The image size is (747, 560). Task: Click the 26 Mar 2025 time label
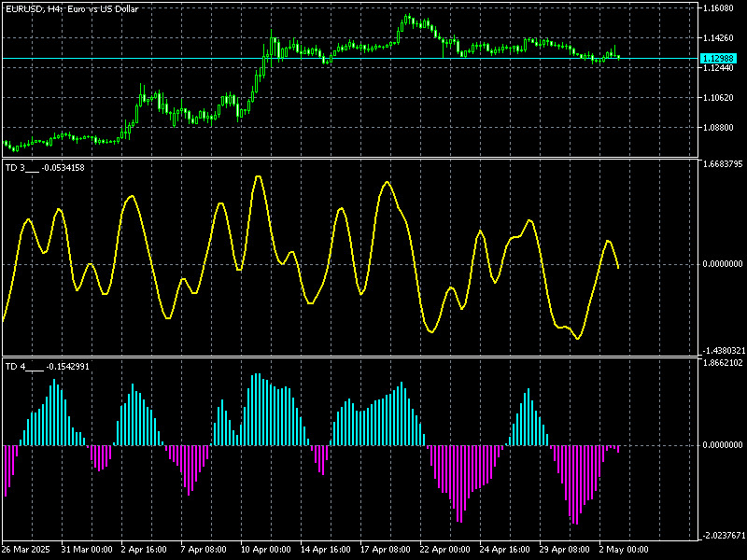26,550
